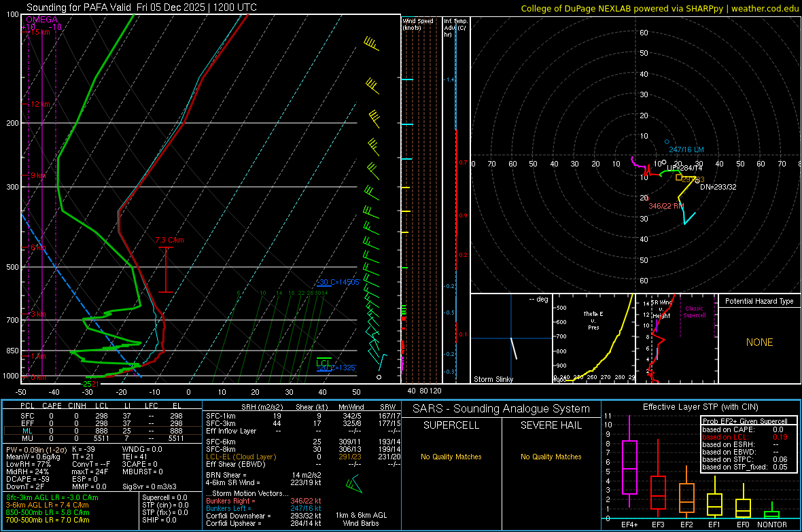Image resolution: width=802 pixels, height=532 pixels.
Task: Select the highlighted ML parcel row
Action: pos(102,431)
